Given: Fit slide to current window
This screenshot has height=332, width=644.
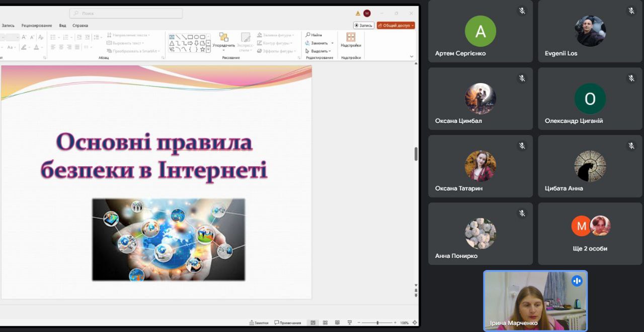Looking at the screenshot, I should pos(415,322).
